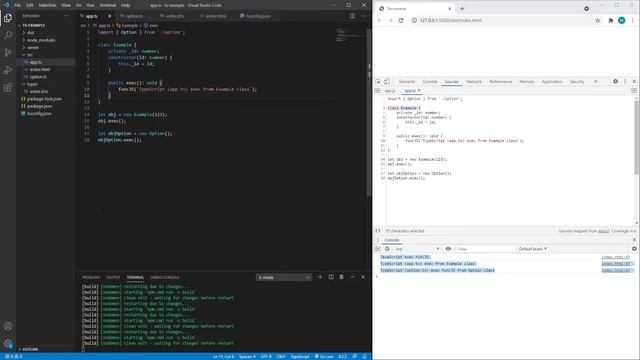This screenshot has height=360, width=640.
Task: Kill the terminal with the trash icon
Action: click(342, 277)
